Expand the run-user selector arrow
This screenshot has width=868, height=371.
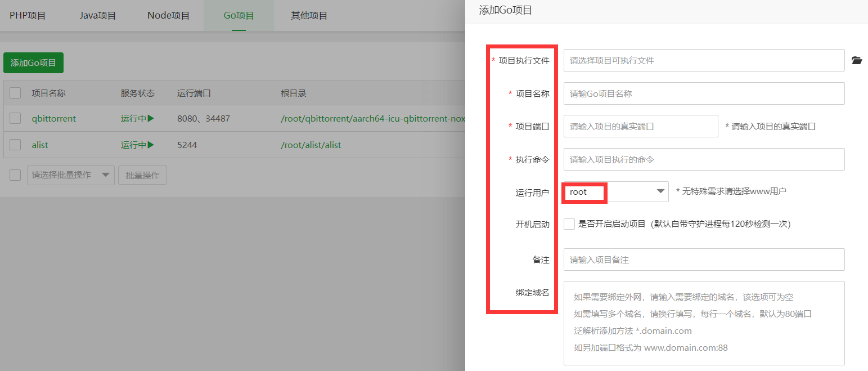(x=660, y=192)
